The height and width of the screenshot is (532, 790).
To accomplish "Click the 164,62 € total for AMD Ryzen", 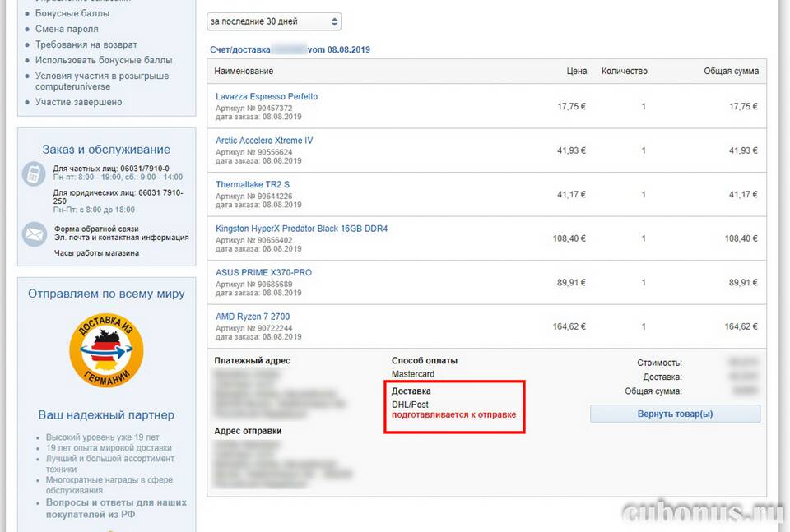I will [741, 326].
